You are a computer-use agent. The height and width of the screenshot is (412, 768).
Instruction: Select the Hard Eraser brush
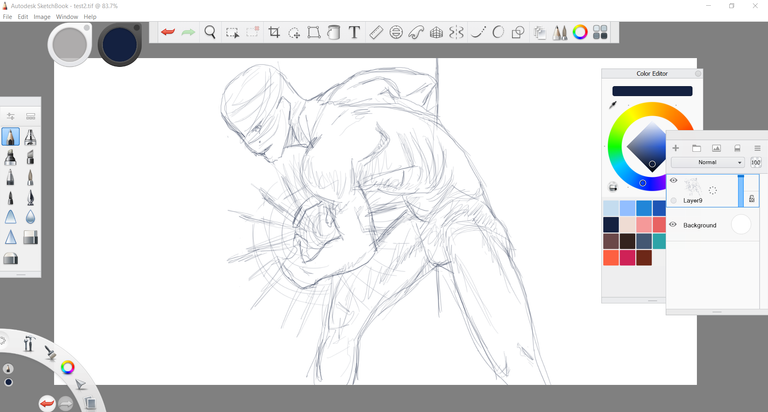click(x=30, y=238)
